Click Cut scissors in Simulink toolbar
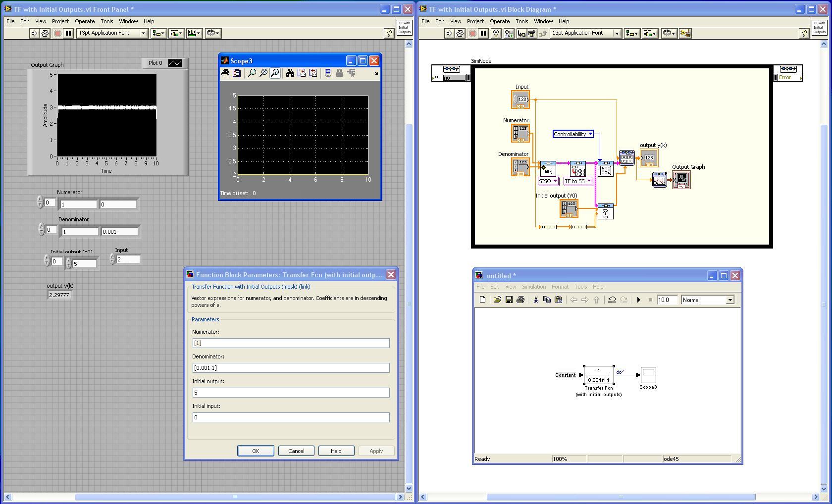 535,300
